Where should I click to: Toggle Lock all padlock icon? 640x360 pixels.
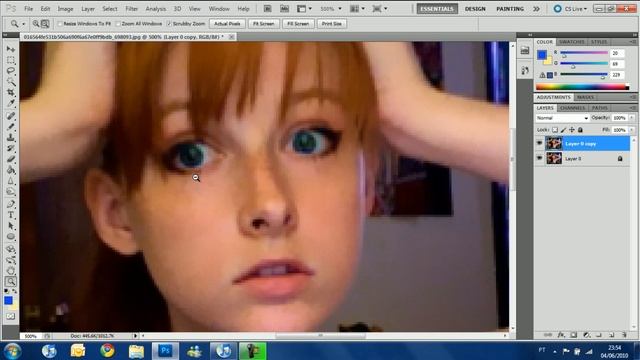[580, 130]
